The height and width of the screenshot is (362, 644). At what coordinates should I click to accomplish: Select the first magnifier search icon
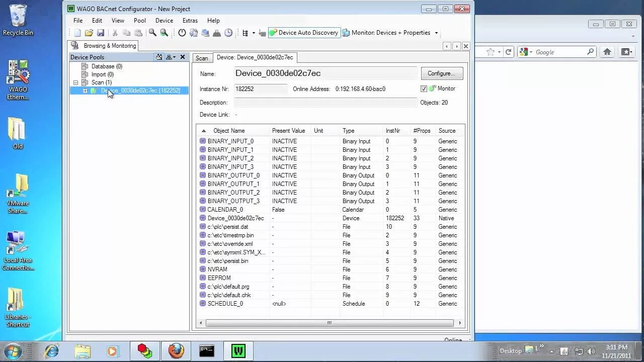(152, 33)
